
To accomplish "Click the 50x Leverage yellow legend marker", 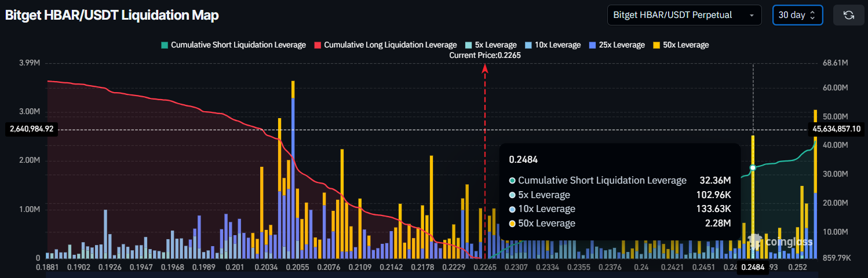I will [x=657, y=45].
